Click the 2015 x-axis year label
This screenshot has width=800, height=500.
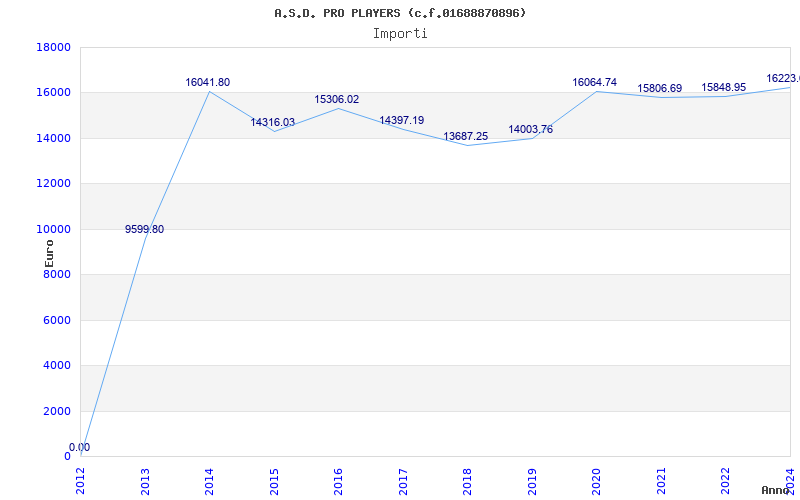pos(274,482)
